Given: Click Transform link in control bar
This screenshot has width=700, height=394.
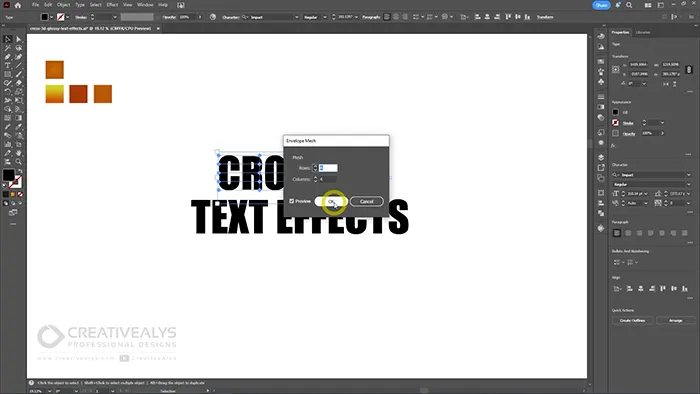Looking at the screenshot, I should pyautogui.click(x=545, y=17).
